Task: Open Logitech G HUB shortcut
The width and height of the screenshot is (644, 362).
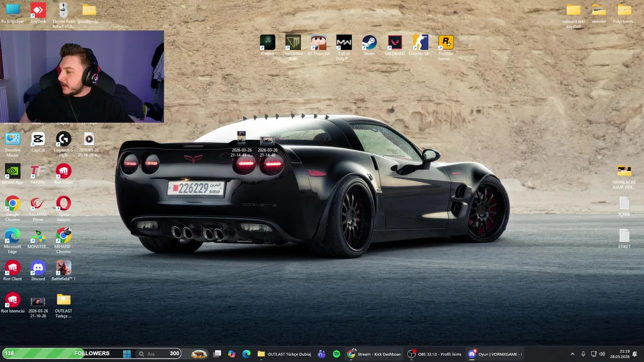Action: (63, 145)
